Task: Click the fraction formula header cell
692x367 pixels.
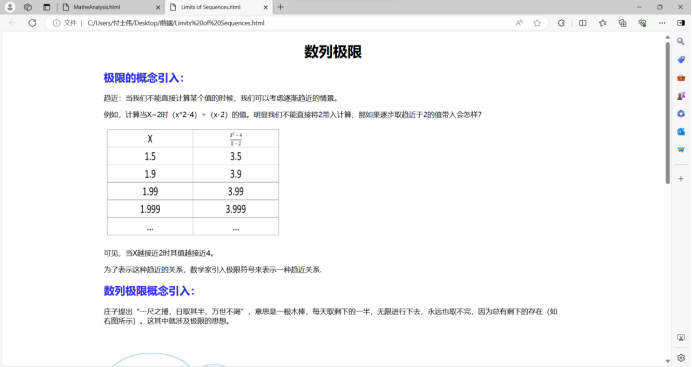Action: click(236, 139)
